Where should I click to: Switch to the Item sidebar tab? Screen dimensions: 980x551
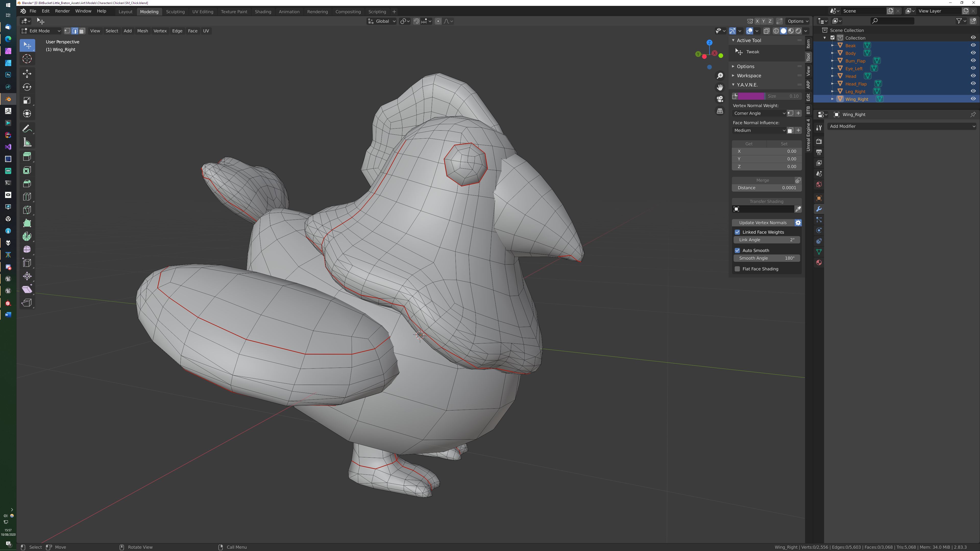[x=808, y=44]
